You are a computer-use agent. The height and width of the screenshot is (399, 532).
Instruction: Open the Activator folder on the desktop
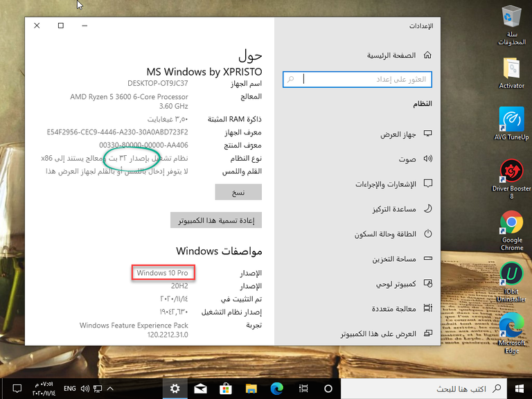(512, 73)
